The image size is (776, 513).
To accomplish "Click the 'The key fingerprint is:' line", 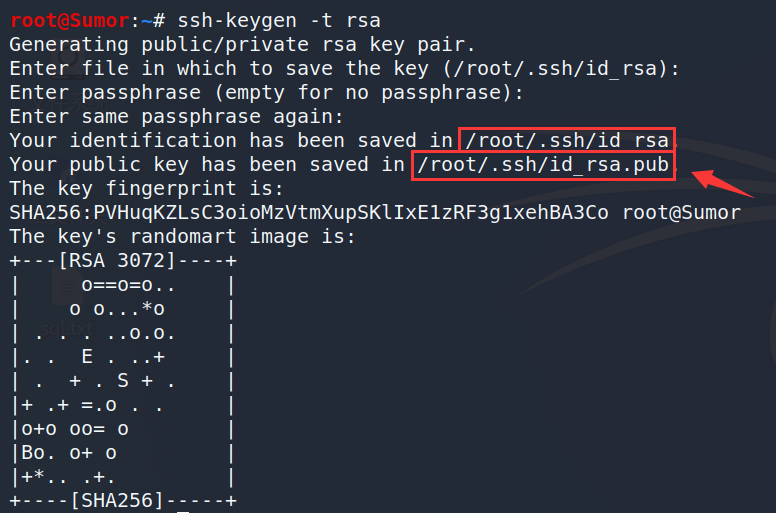I will tap(146, 188).
